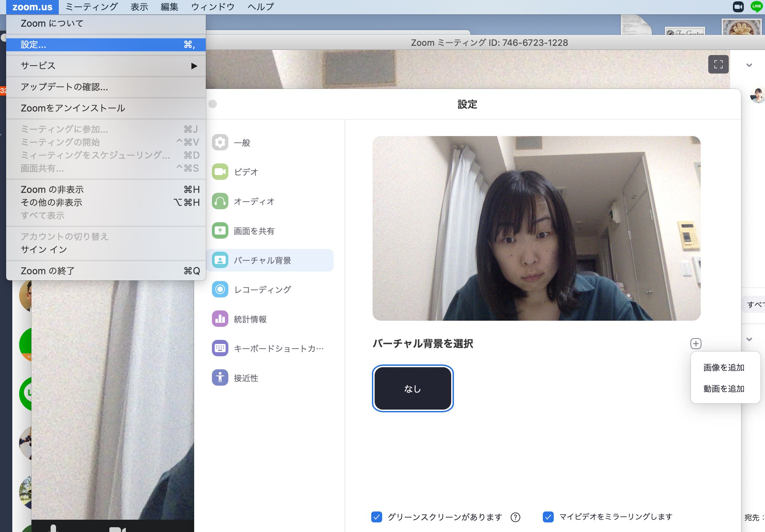Image resolution: width=765 pixels, height=532 pixels.
Task: Choose アップデートの確認... menu item
Action: 106,87
